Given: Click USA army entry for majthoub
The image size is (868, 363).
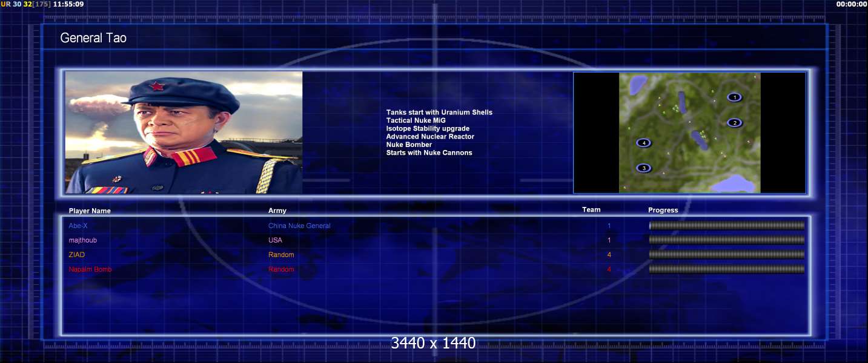Looking at the screenshot, I should (275, 240).
